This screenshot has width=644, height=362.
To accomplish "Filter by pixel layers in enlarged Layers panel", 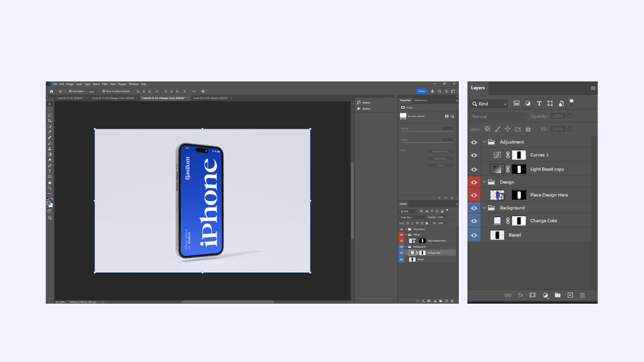I will [516, 103].
